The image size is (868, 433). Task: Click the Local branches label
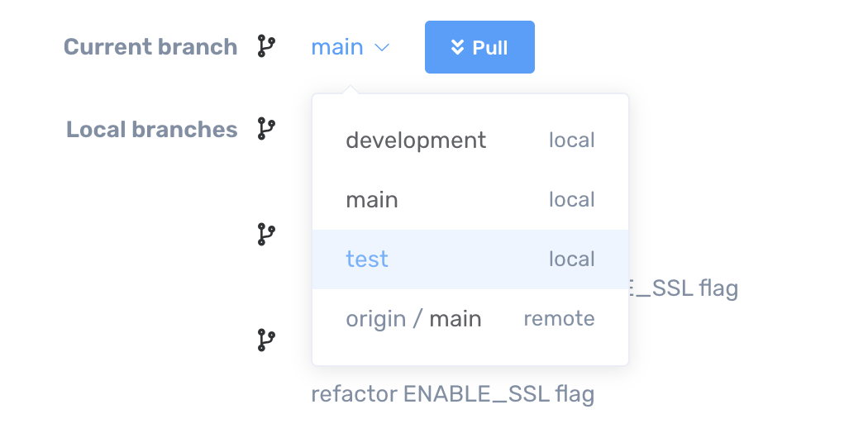tap(152, 130)
